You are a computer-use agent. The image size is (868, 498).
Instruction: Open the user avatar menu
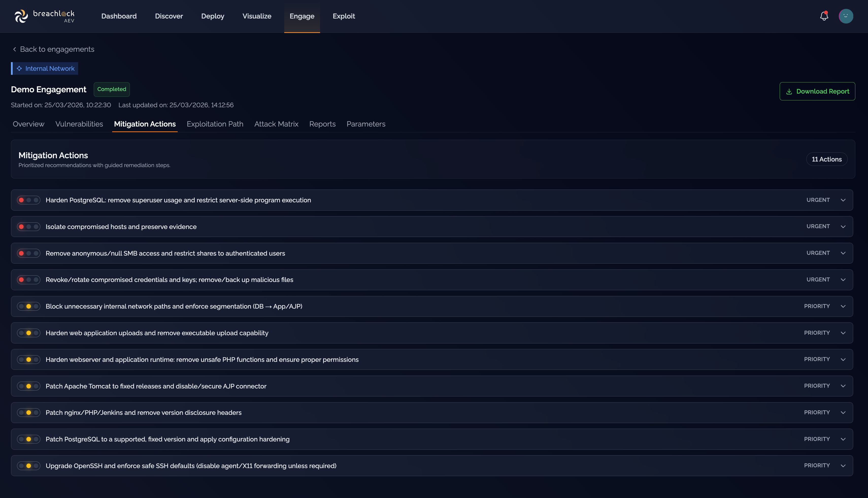point(846,16)
